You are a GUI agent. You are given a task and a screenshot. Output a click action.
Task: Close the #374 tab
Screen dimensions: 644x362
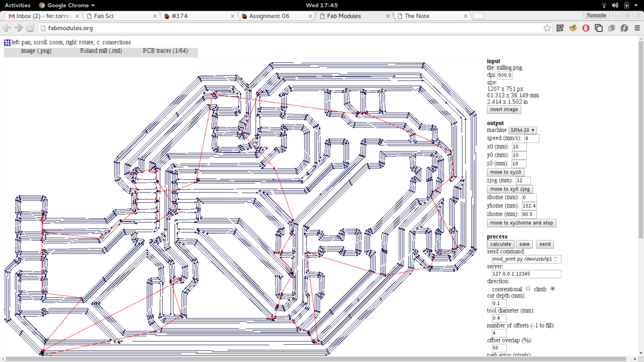coord(233,16)
